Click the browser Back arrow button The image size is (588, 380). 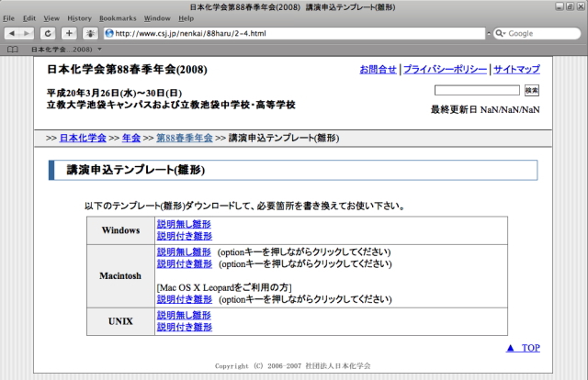[13, 33]
